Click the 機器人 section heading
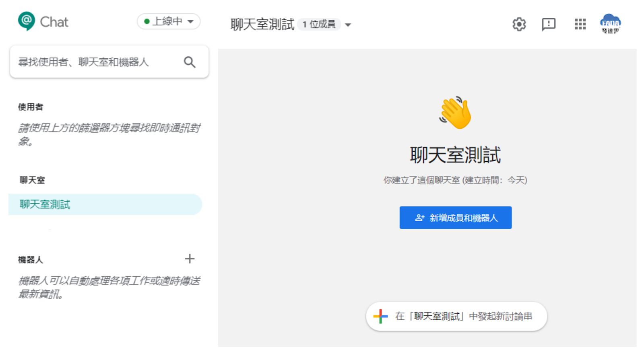Image resolution: width=644 pixels, height=362 pixels. click(x=31, y=260)
